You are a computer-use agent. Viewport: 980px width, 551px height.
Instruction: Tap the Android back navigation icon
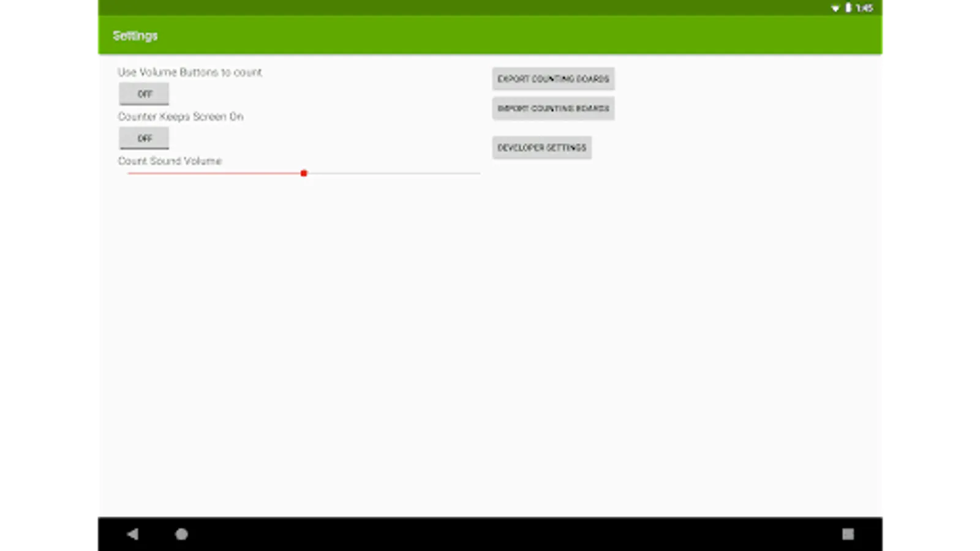tap(132, 534)
